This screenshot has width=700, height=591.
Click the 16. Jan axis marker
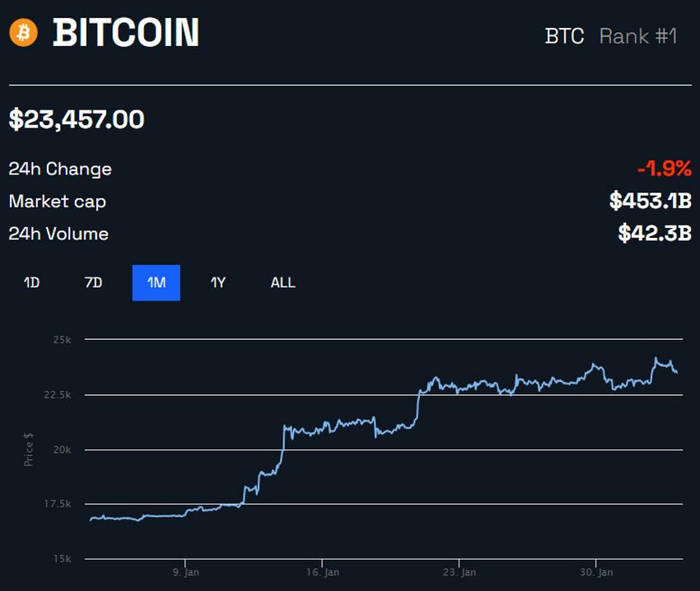pos(324,571)
